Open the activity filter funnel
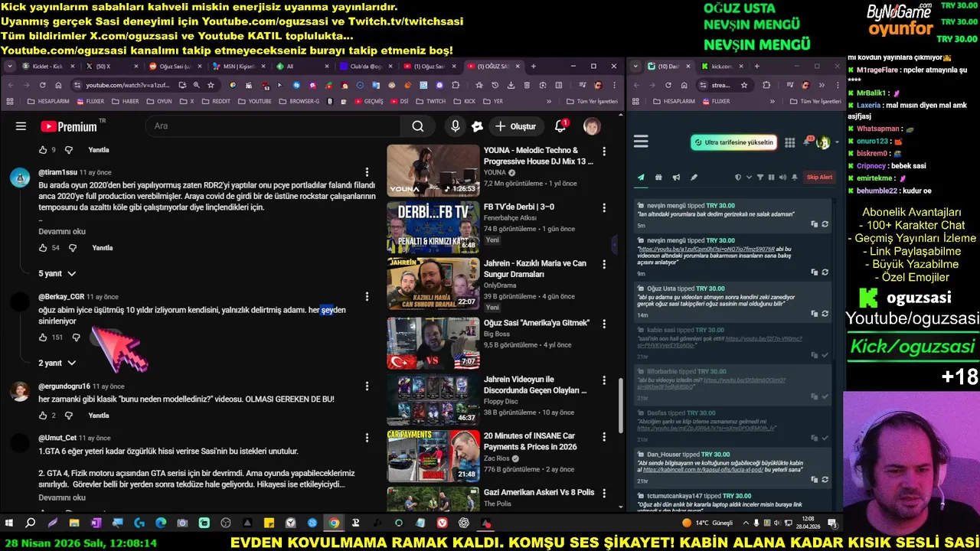 tap(760, 178)
